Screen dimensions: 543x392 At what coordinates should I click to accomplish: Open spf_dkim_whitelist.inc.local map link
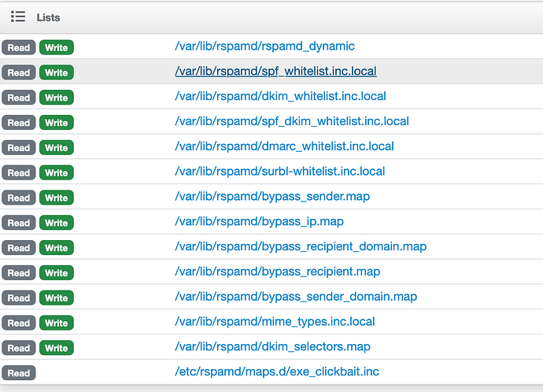[x=291, y=122]
